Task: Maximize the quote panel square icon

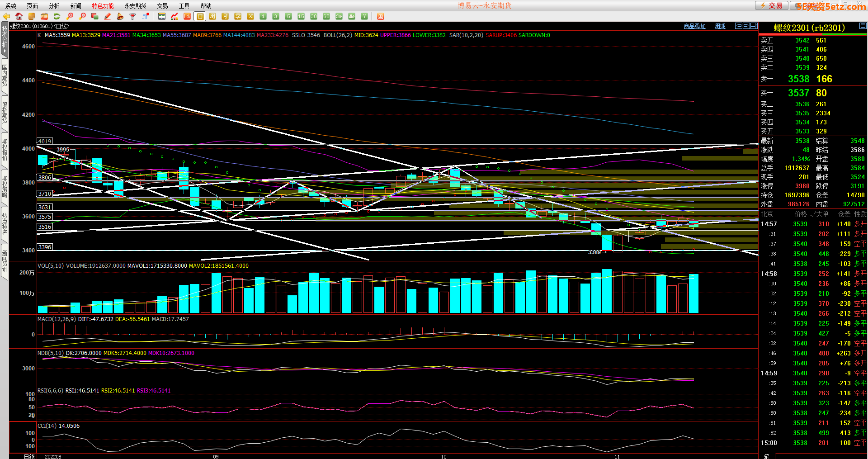Action: 863,26
